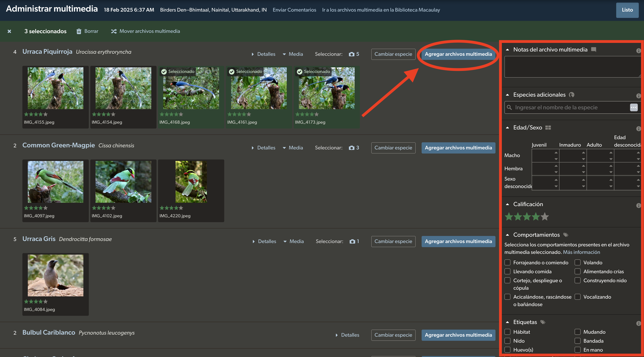Open Enviar Comentarios in the header
This screenshot has width=644, height=357.
point(294,10)
